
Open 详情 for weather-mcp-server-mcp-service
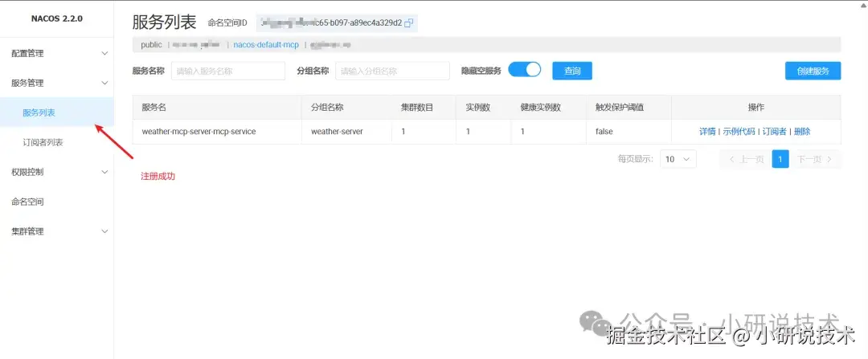(x=707, y=132)
